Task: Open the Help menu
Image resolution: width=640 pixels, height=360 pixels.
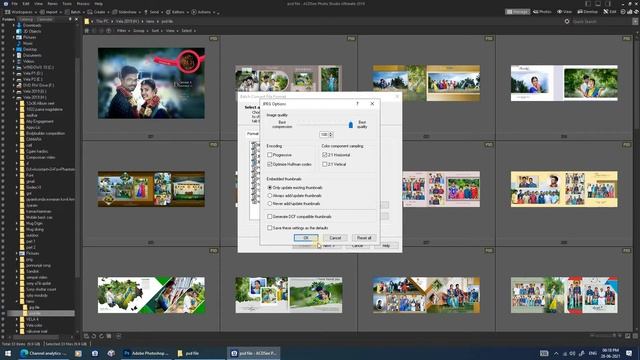Action: point(98,4)
